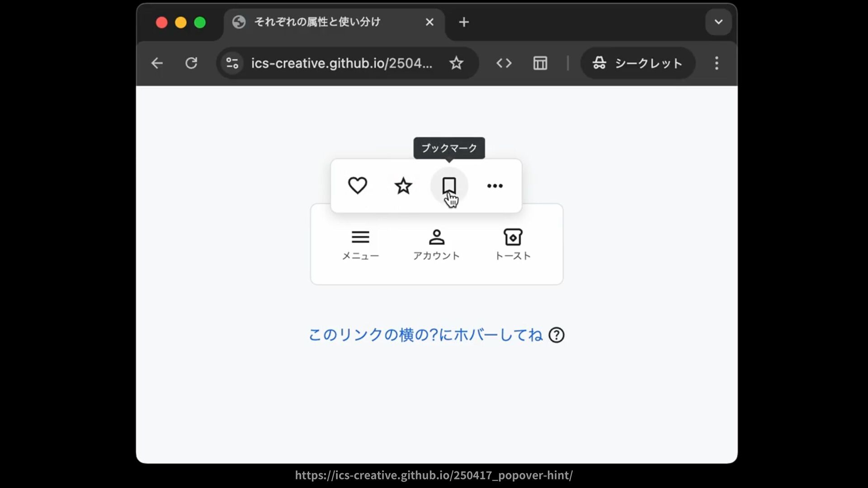Click the address bar URL field
The height and width of the screenshot is (488, 868).
342,63
